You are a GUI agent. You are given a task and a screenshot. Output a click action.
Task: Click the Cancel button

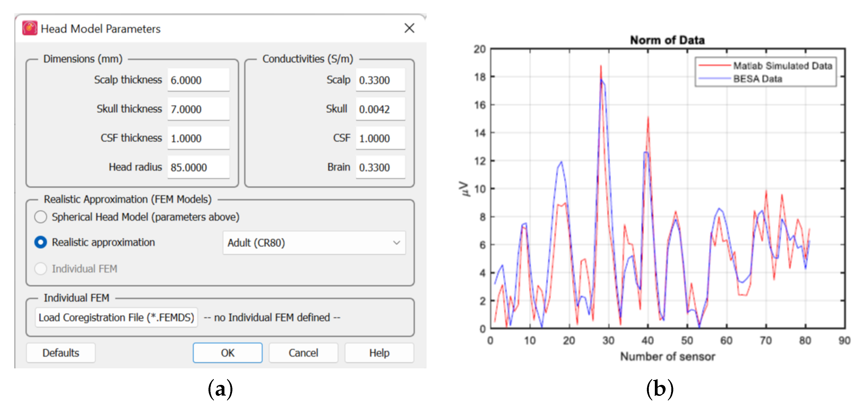pyautogui.click(x=303, y=353)
